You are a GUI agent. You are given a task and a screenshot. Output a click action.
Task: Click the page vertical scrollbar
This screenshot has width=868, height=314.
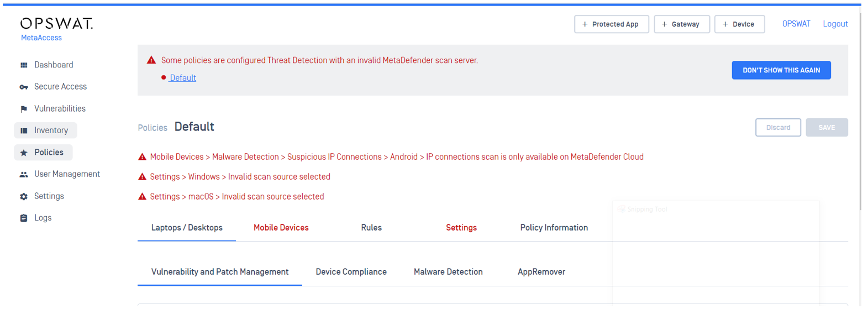pyautogui.click(x=860, y=111)
